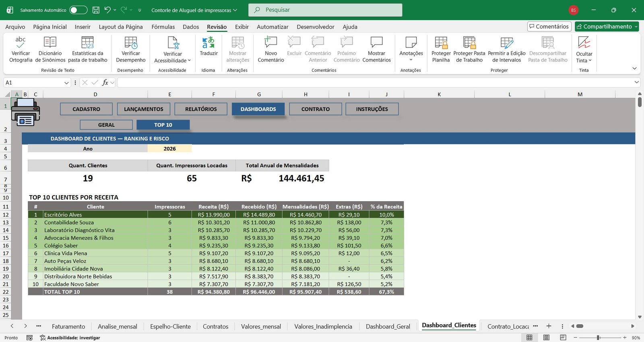Image resolution: width=644 pixels, height=342 pixels.
Task: Switch to Contratos sheet tab
Action: 215,326
